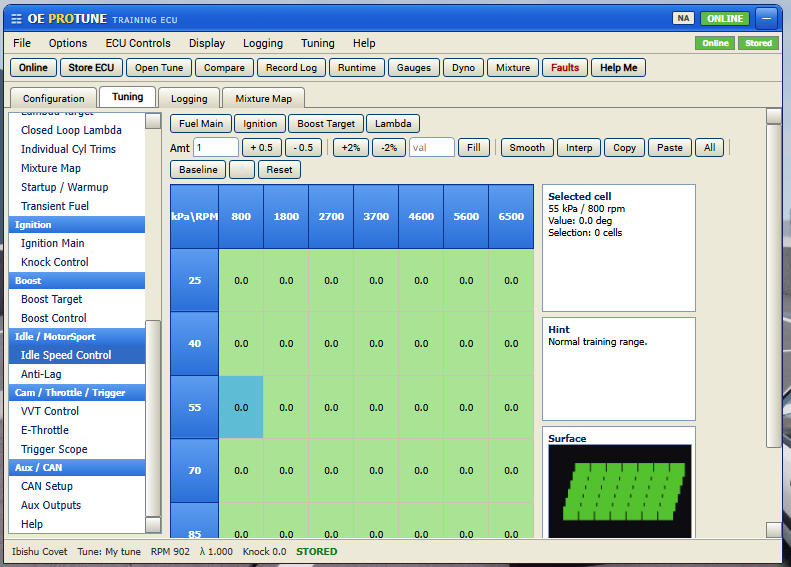This screenshot has height=567, width=791.
Task: Open the hamburger menu beside OE PROTUNE
Action: point(16,19)
